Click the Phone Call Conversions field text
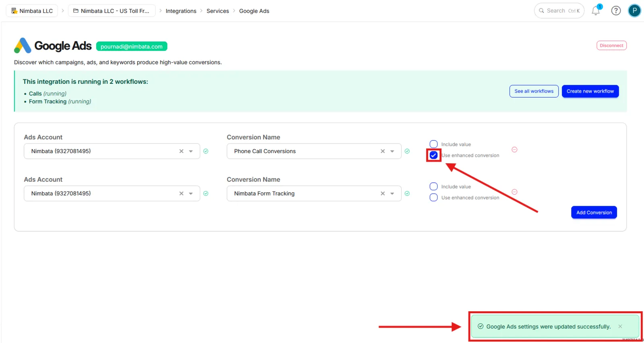The image size is (644, 343). click(x=265, y=151)
